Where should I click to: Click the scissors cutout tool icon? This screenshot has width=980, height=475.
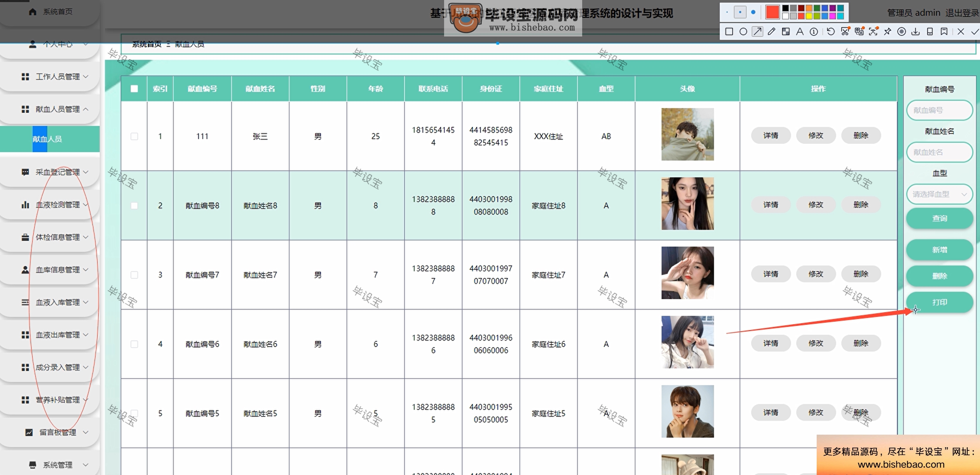845,31
